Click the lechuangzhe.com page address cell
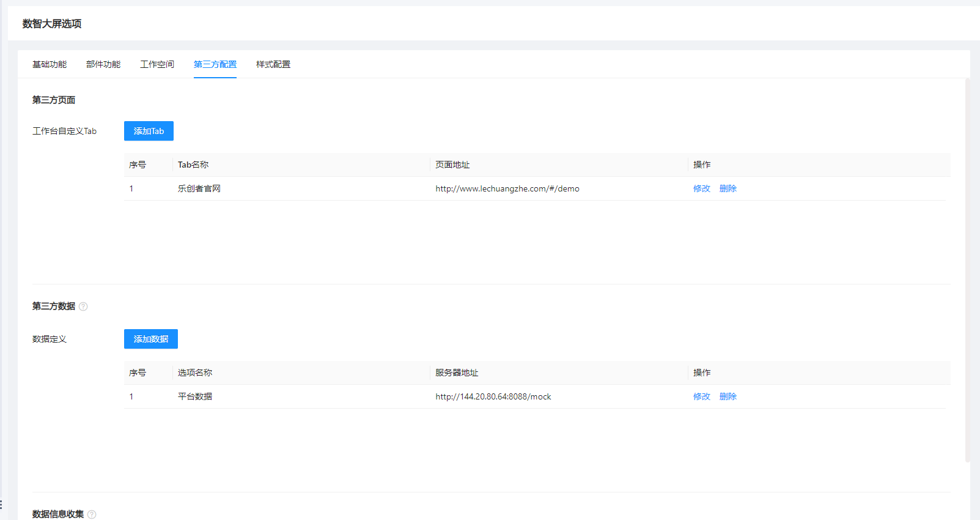Screen dimensions: 980x520 tap(507, 188)
